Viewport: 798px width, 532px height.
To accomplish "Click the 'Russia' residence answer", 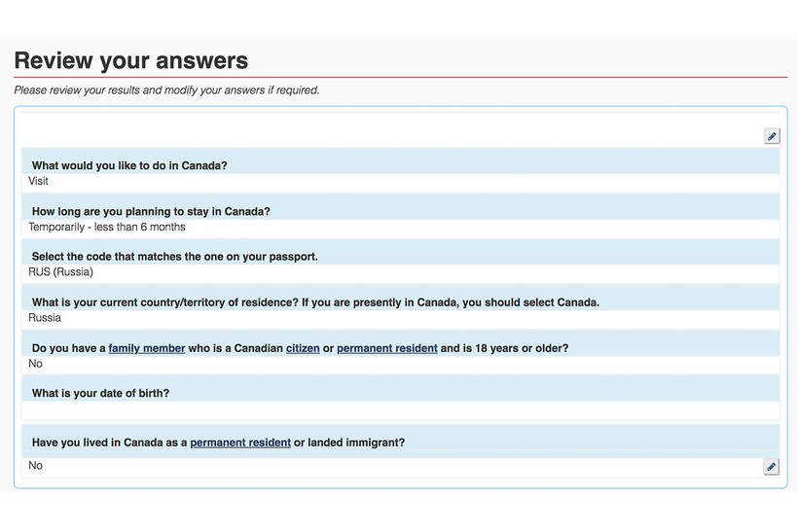I will click(45, 318).
